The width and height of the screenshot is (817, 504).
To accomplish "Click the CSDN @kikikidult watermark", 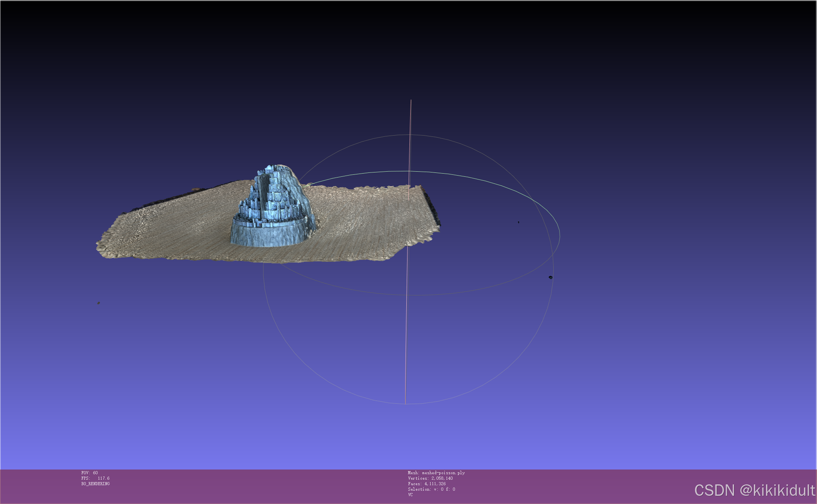I will pos(755,490).
